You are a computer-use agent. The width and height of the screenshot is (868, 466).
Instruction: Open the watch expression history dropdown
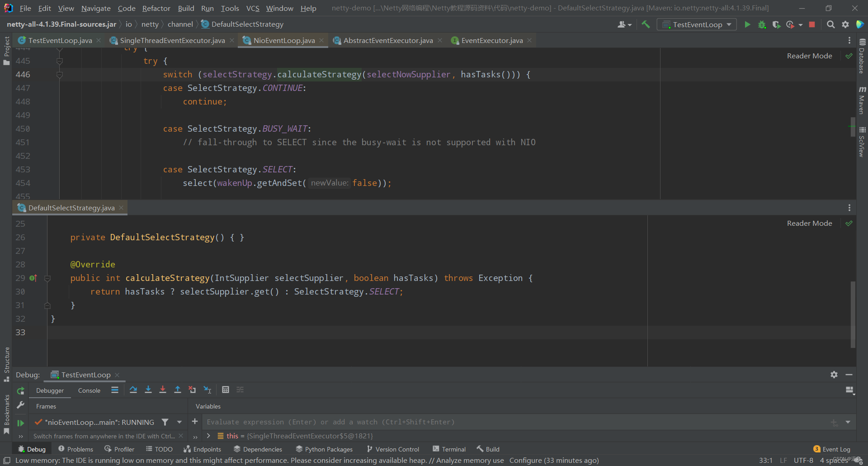coord(848,422)
